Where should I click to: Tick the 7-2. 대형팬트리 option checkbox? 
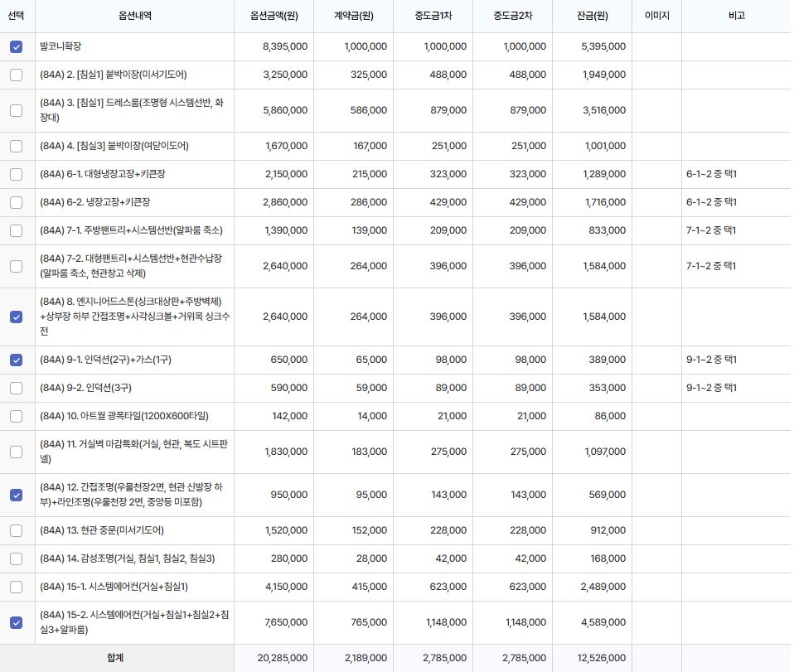(x=17, y=266)
